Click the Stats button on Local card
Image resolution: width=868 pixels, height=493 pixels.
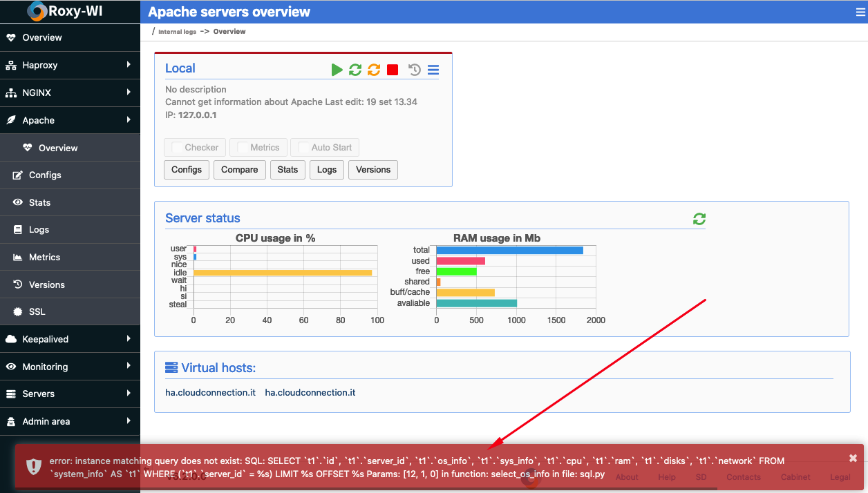click(x=287, y=170)
